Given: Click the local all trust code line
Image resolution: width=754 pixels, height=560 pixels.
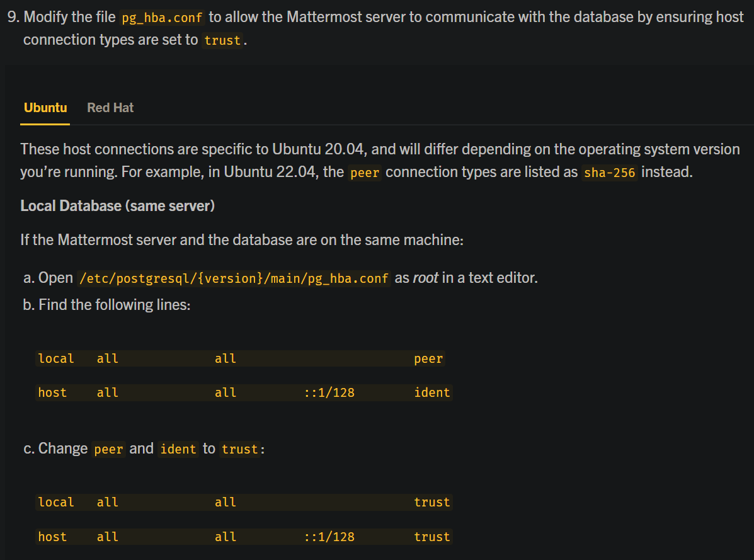Looking at the screenshot, I should tap(244, 501).
